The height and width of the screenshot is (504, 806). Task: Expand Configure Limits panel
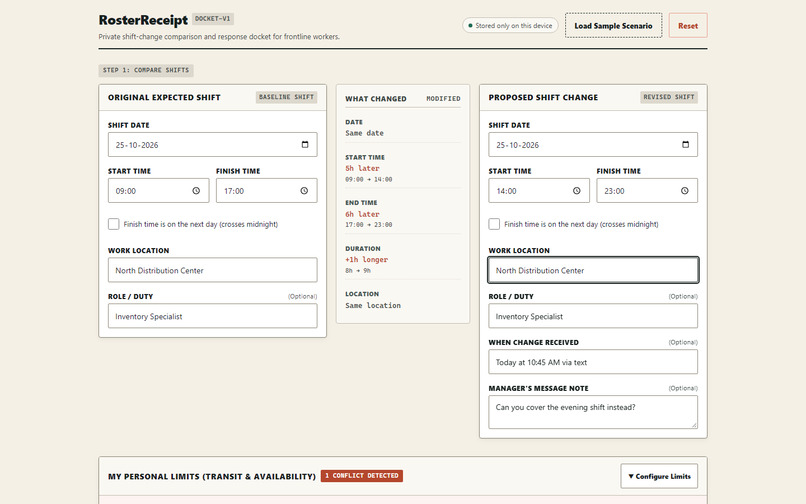coord(659,476)
